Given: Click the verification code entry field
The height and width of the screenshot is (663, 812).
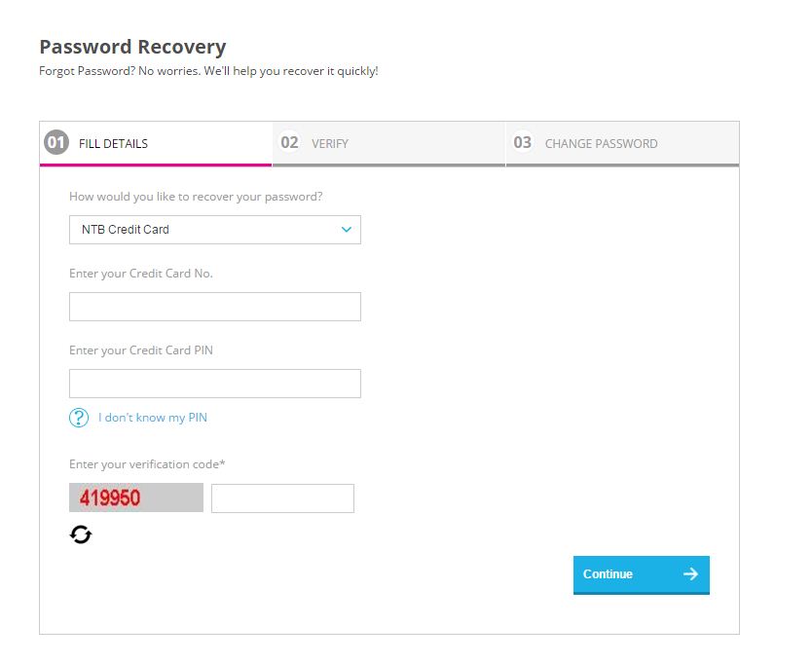Looking at the screenshot, I should [x=282, y=498].
